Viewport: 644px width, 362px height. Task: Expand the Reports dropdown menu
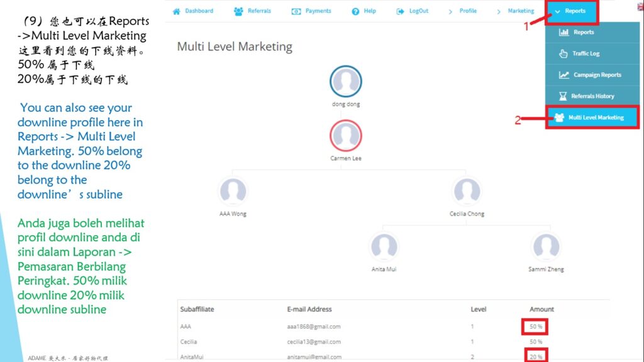[x=572, y=11]
